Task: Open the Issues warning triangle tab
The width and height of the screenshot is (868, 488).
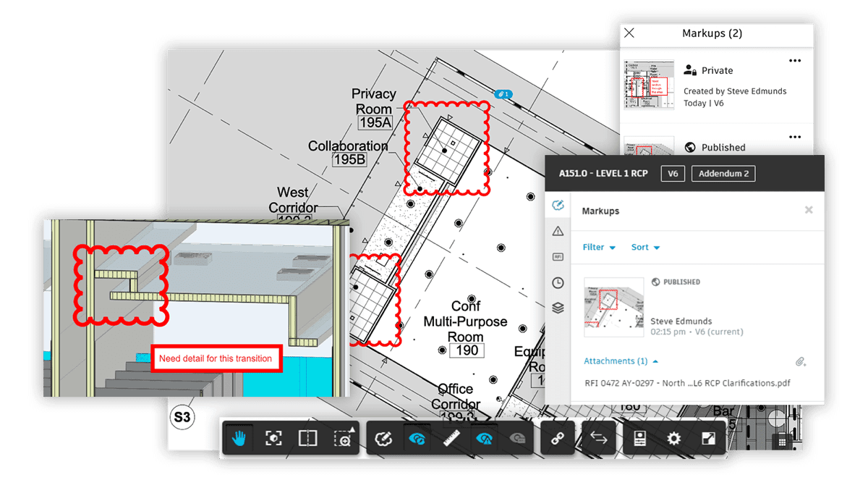Action: (558, 231)
